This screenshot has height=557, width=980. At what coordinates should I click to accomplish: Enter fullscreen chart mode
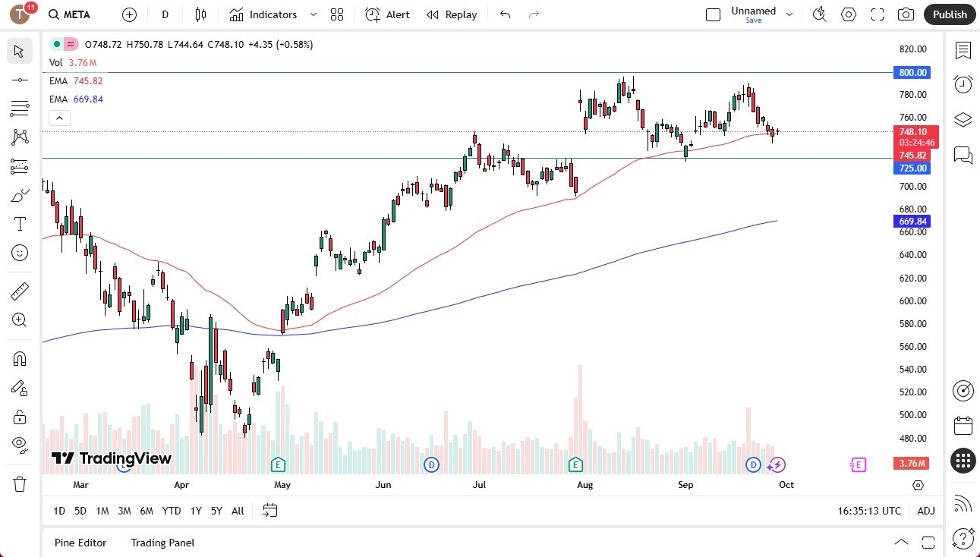(x=878, y=14)
